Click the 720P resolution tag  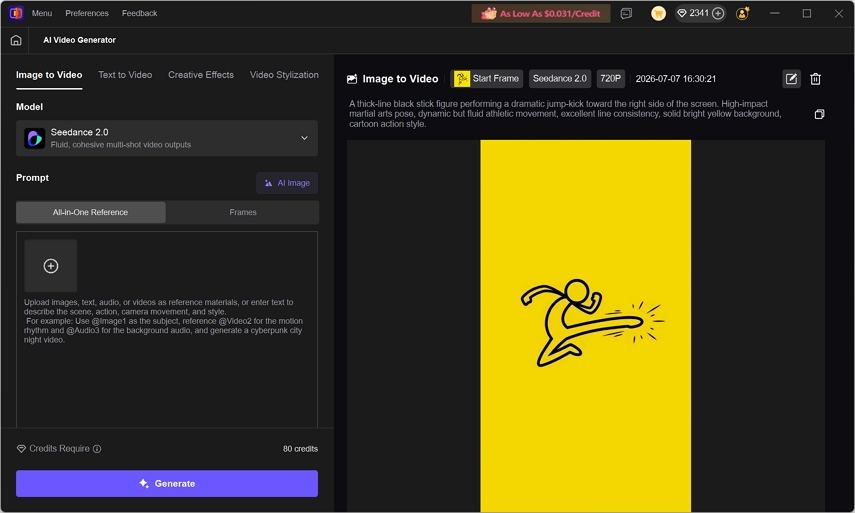[611, 79]
